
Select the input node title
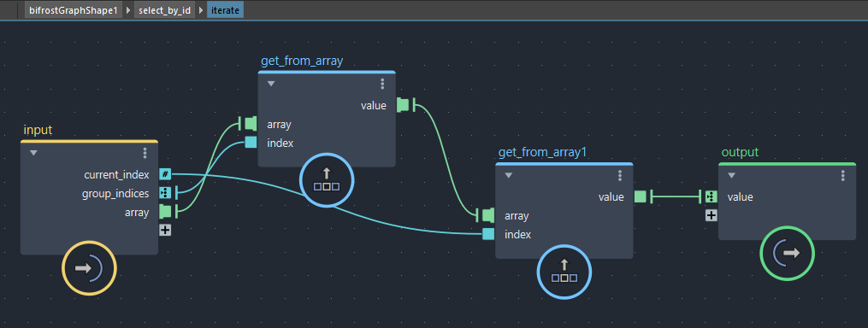coord(38,130)
